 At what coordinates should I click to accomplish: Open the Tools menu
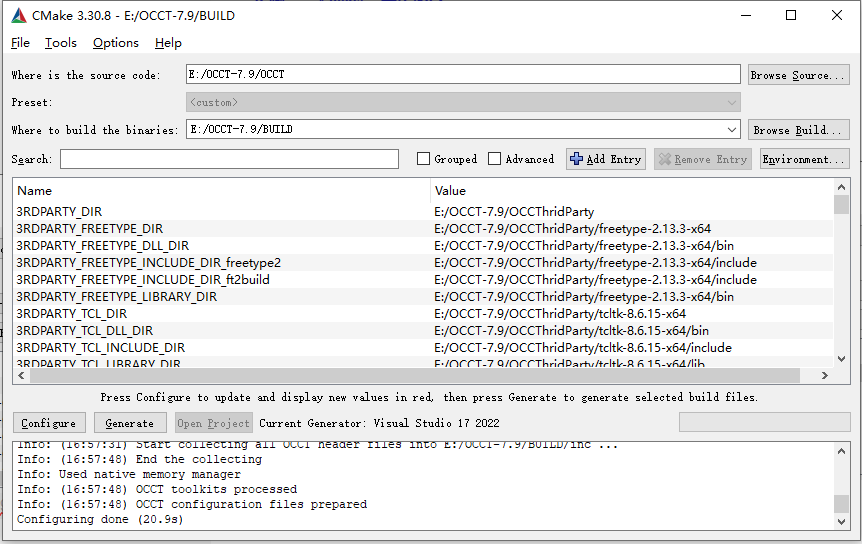pos(60,43)
